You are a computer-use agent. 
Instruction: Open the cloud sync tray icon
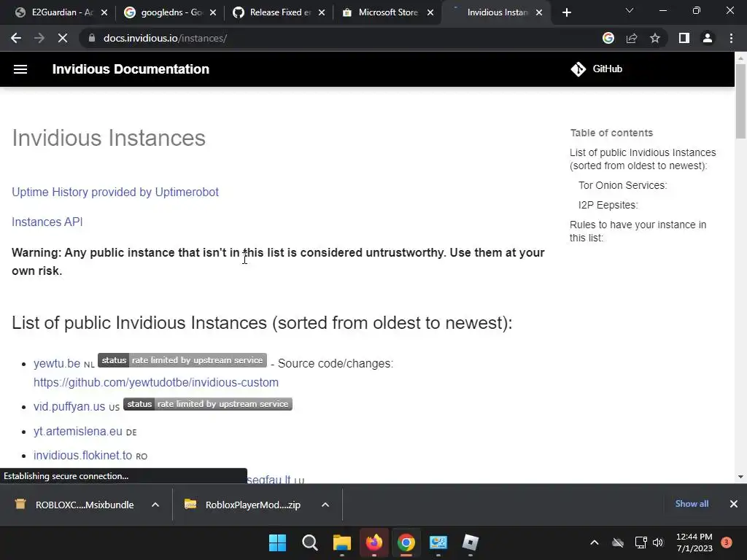(618, 542)
